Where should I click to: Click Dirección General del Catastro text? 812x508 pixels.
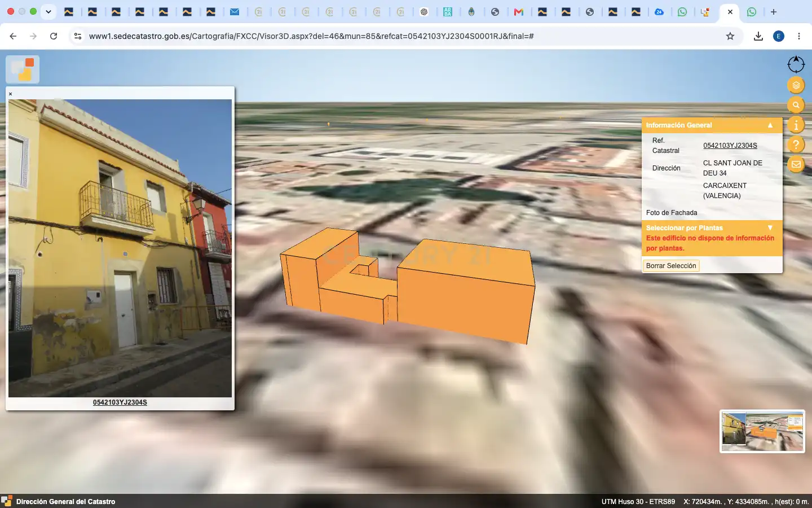pyautogui.click(x=65, y=501)
